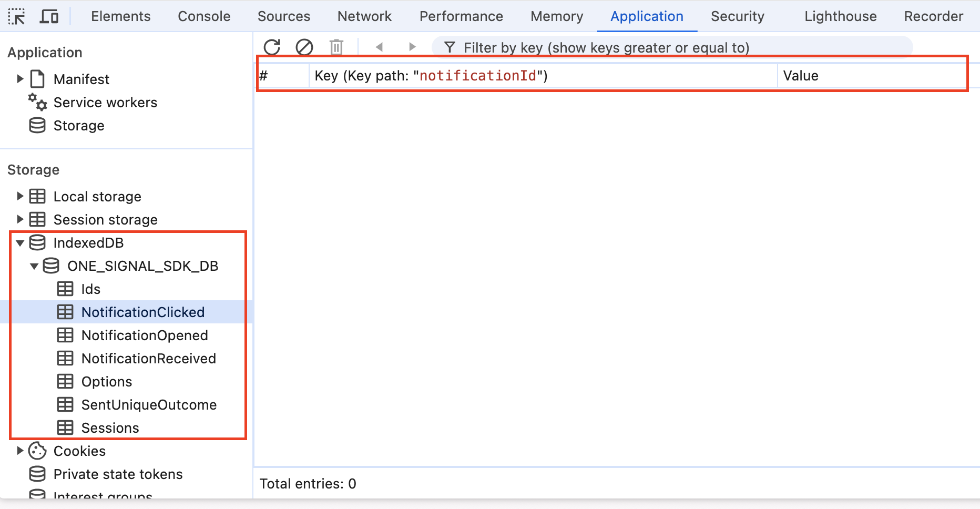Click the Private state tokens database icon

pos(37,474)
